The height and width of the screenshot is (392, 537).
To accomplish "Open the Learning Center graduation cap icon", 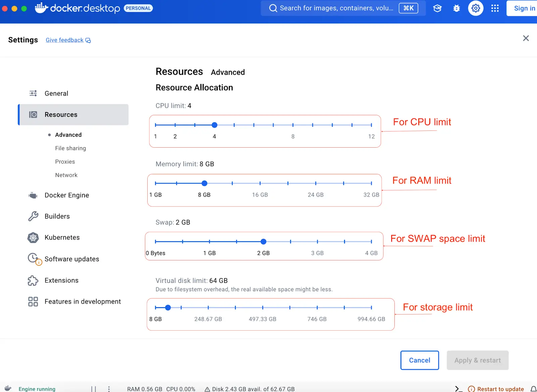I will [437, 8].
